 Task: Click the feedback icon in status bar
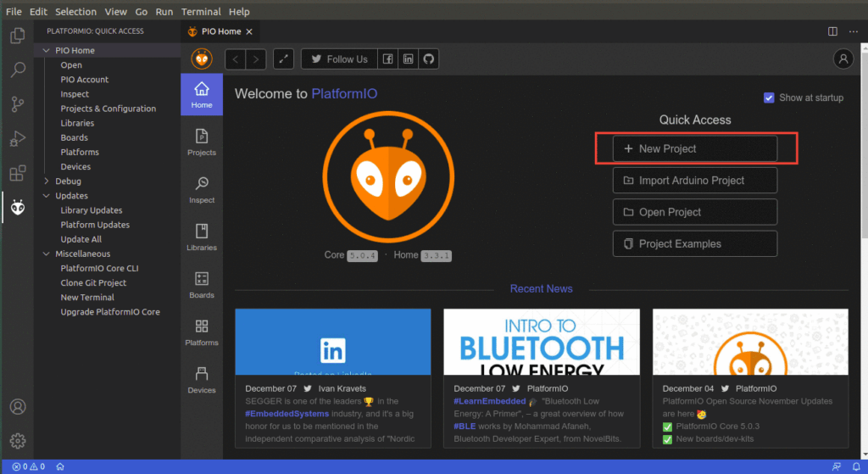click(837, 467)
